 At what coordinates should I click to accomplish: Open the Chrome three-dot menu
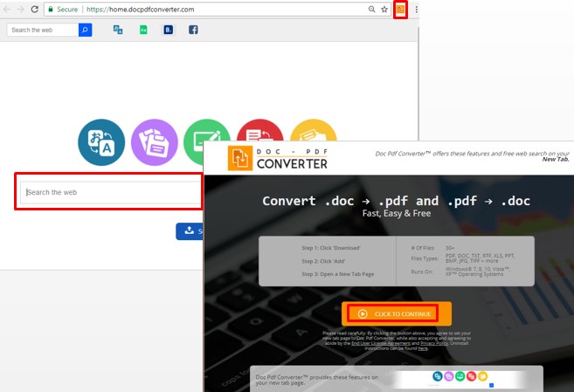416,9
